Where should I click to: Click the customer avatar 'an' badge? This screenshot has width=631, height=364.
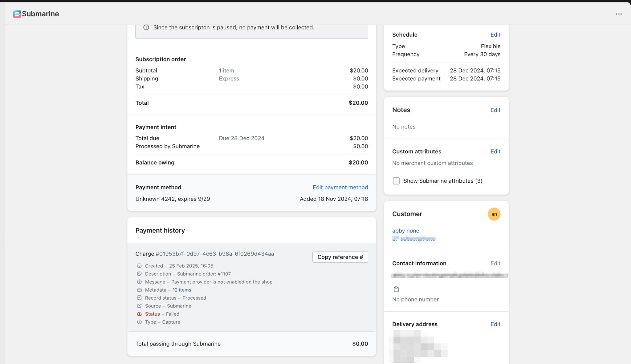[x=494, y=214]
